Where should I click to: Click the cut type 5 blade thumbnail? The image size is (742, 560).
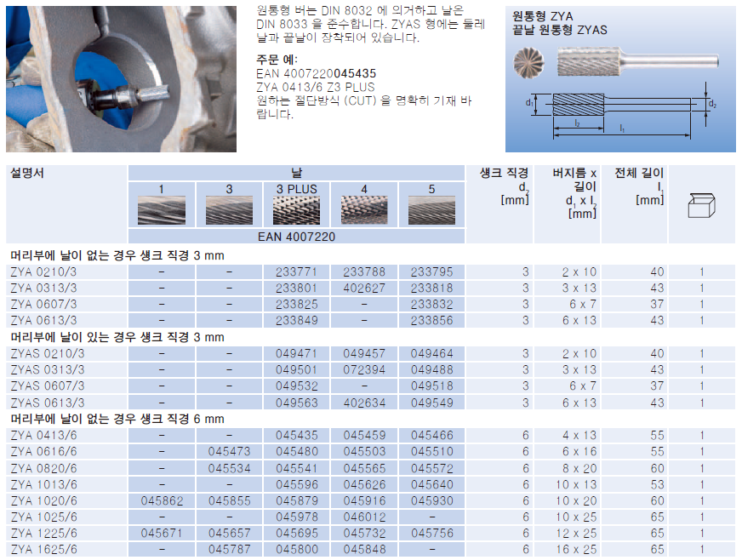point(431,210)
